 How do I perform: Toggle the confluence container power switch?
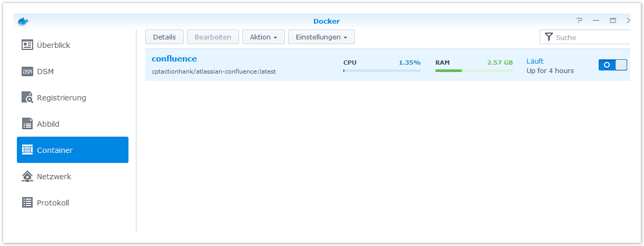(612, 65)
